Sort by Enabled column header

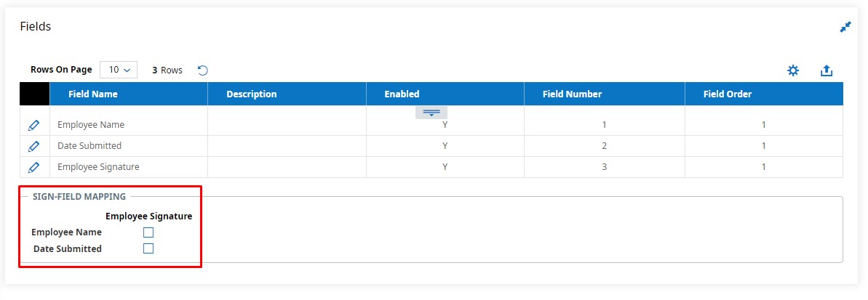402,94
